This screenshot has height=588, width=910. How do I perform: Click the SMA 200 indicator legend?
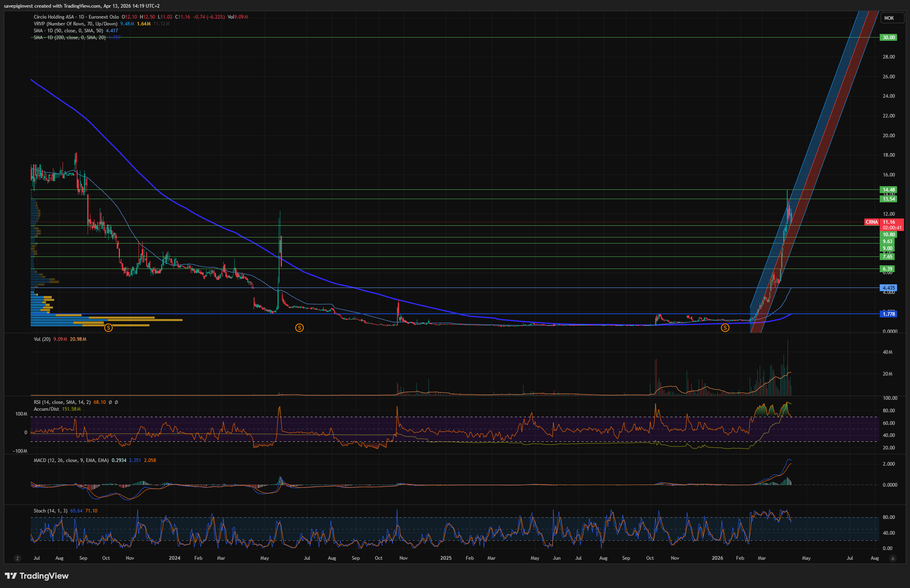69,38
